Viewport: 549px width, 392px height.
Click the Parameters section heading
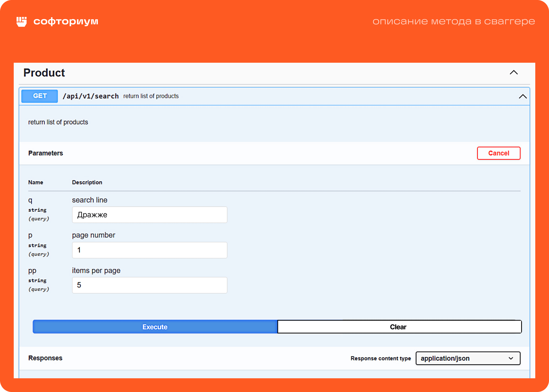pyautogui.click(x=46, y=153)
